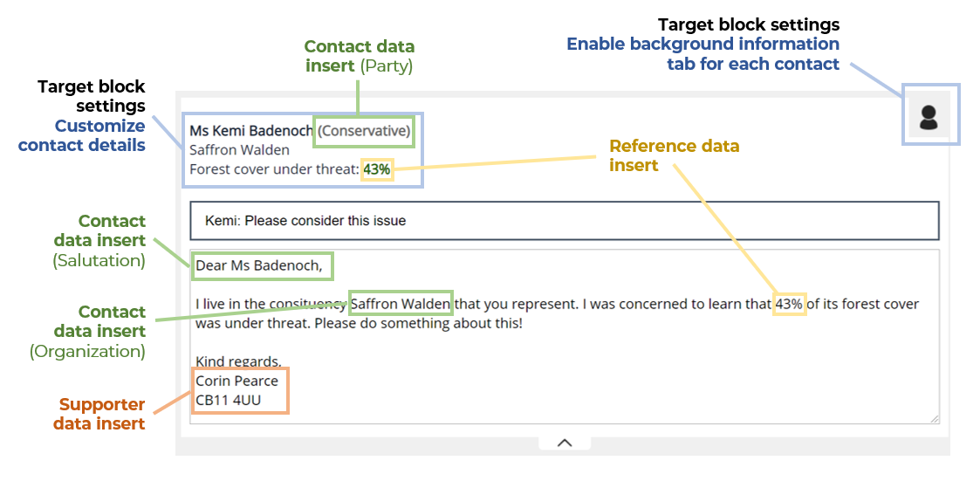Click "Saffron Walden" inside the message body
This screenshot has width=980, height=481.
point(401,304)
